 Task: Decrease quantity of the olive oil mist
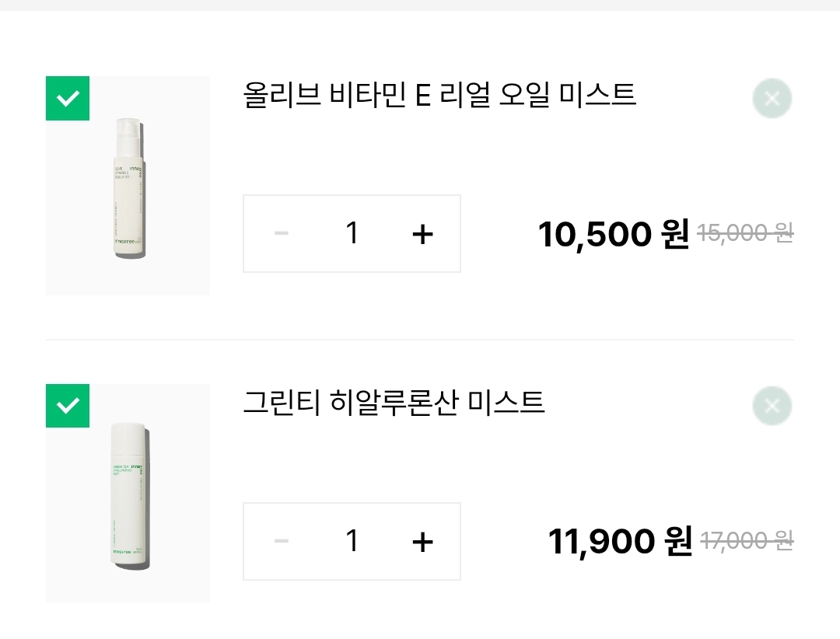point(282,234)
